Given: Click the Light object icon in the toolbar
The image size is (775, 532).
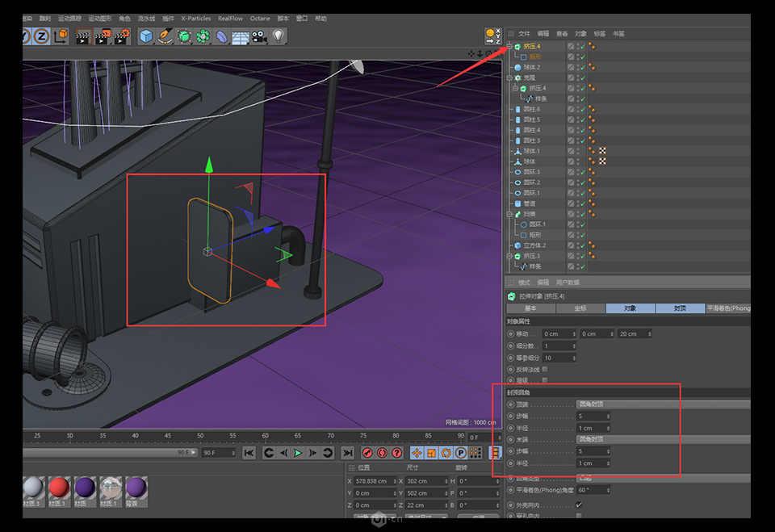Looking at the screenshot, I should click(279, 36).
